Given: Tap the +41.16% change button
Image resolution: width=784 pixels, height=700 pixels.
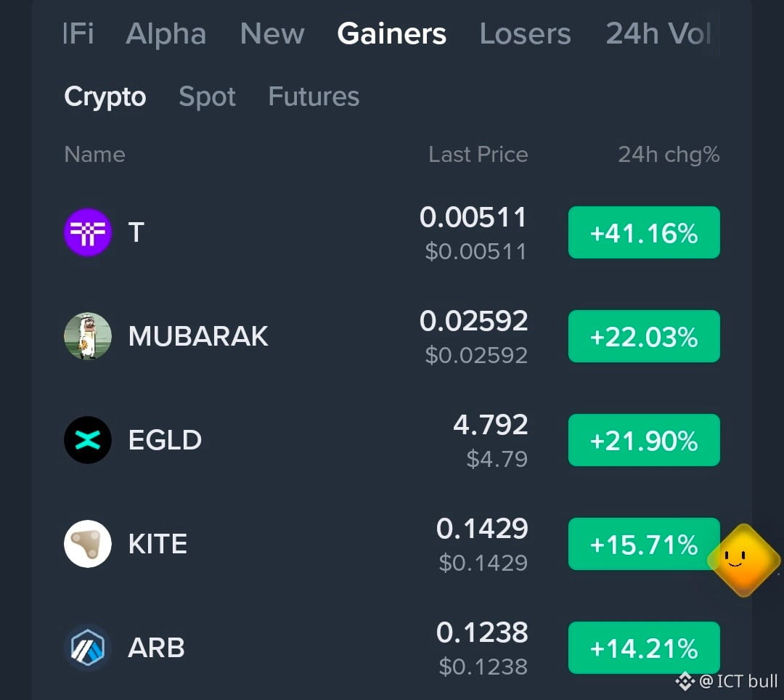Looking at the screenshot, I should click(x=644, y=232).
